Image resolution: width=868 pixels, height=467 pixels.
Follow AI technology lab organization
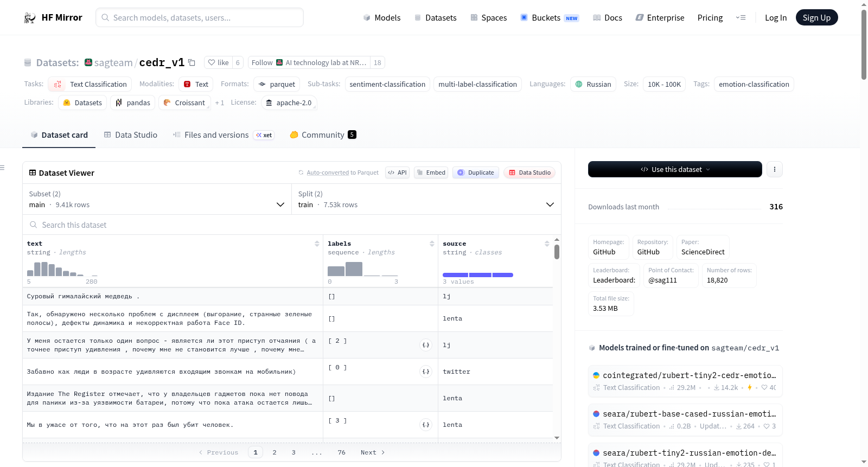309,62
